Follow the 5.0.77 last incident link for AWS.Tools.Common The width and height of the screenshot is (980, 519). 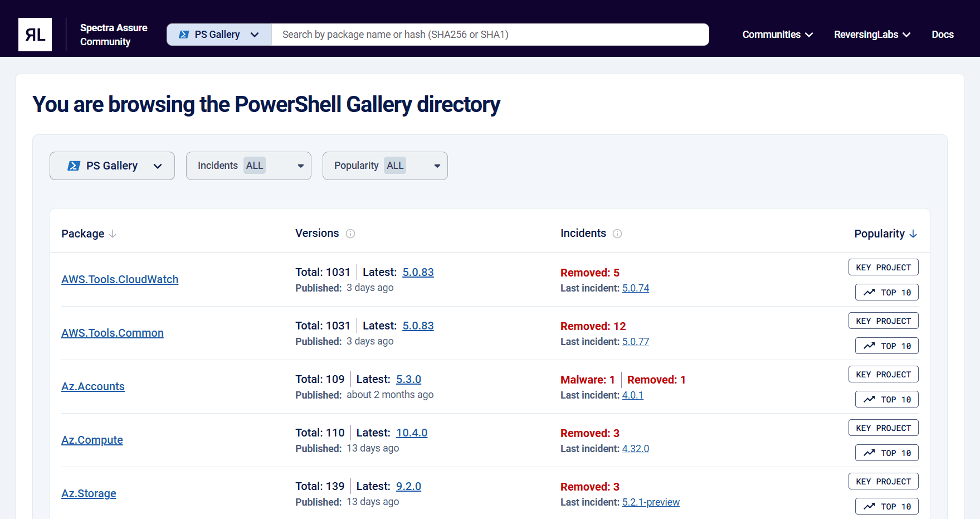pyautogui.click(x=635, y=341)
